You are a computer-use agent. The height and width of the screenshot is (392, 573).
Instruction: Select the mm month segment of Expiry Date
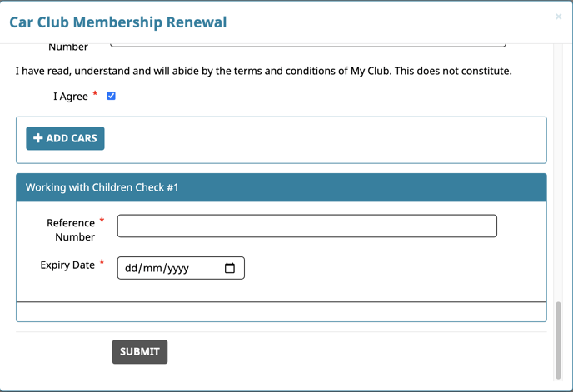(152, 268)
